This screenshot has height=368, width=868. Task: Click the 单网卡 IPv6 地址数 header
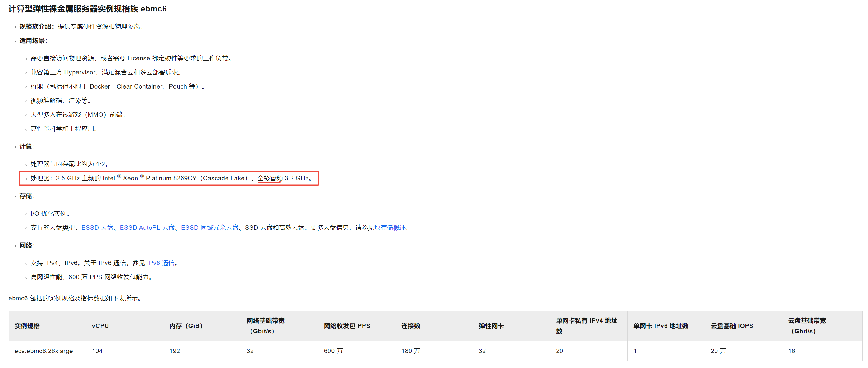pyautogui.click(x=660, y=326)
